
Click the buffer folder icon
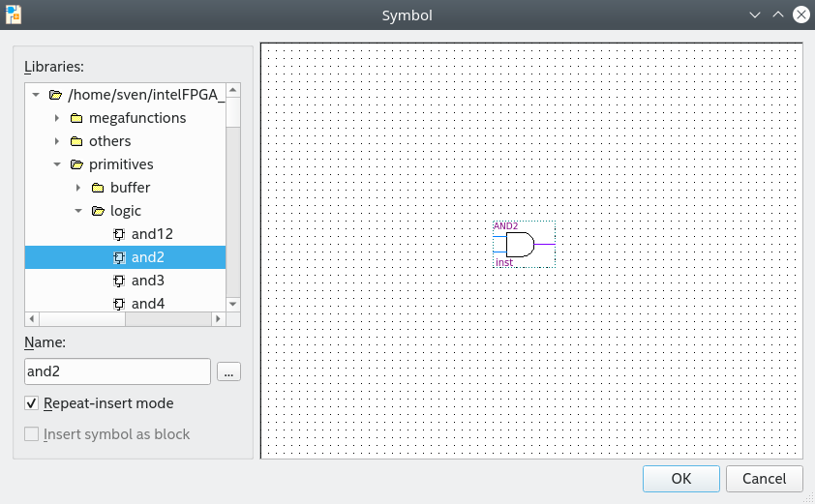click(x=98, y=188)
